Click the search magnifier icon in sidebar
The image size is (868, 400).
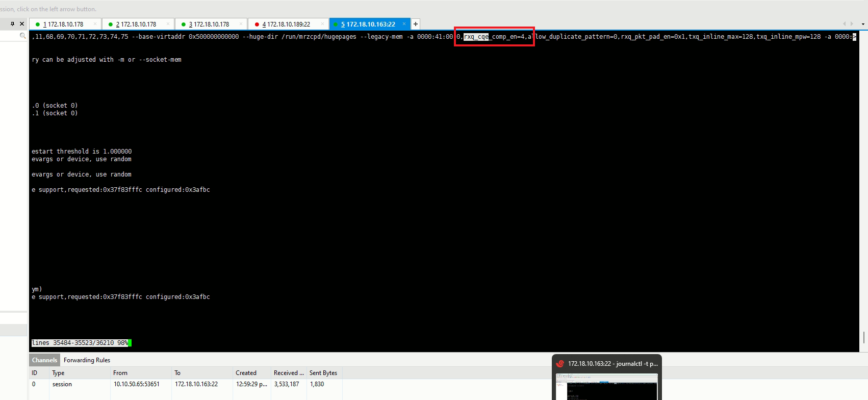[22, 36]
